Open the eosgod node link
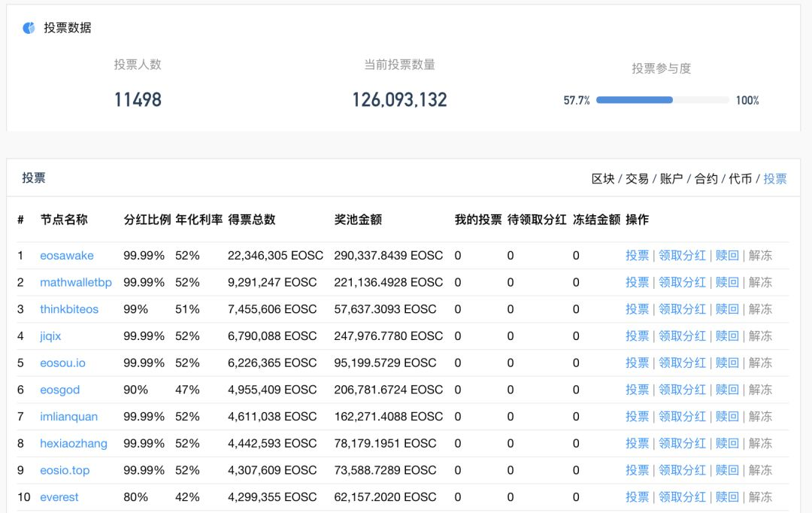 pos(60,390)
